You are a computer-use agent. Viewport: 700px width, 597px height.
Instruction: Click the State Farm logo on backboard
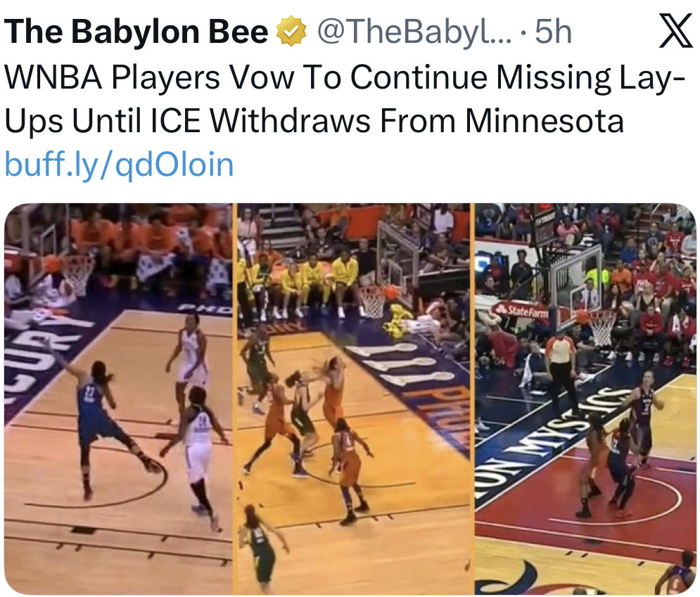click(x=521, y=311)
